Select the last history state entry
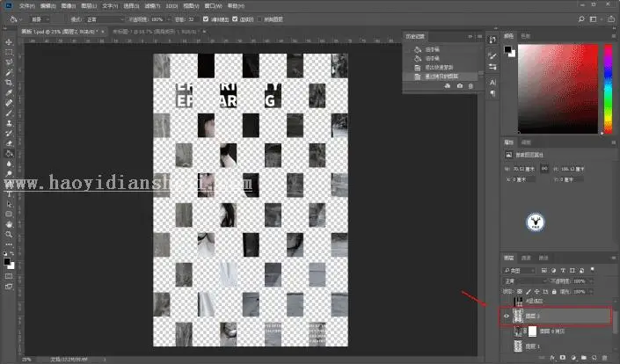620x364 pixels. coord(441,76)
